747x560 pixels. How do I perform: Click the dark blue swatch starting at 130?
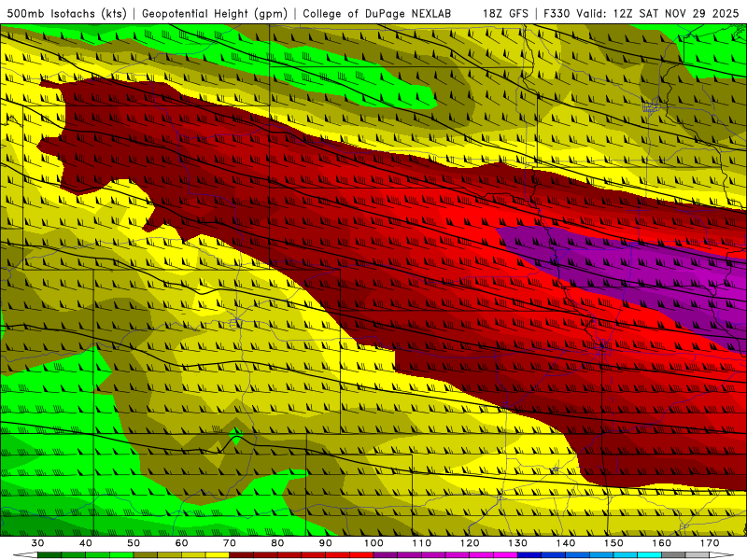(x=529, y=554)
